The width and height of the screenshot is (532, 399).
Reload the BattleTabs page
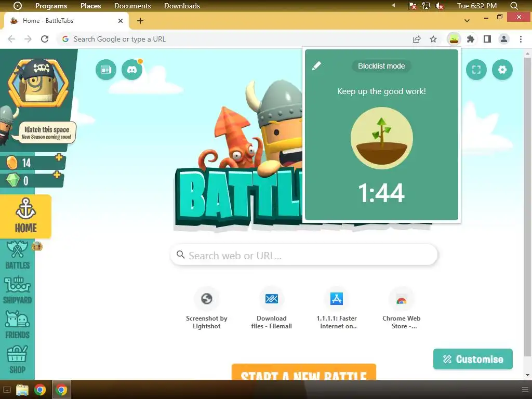click(x=45, y=39)
